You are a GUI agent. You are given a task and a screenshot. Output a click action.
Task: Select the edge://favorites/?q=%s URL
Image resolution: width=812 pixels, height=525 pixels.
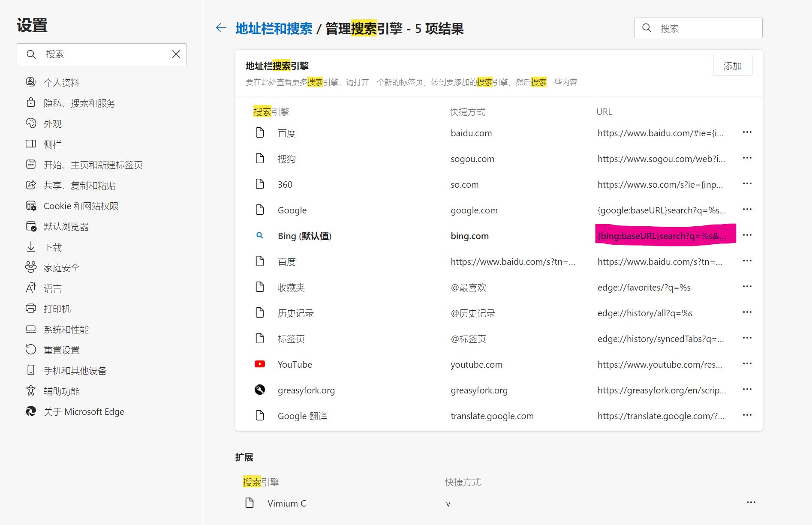644,288
